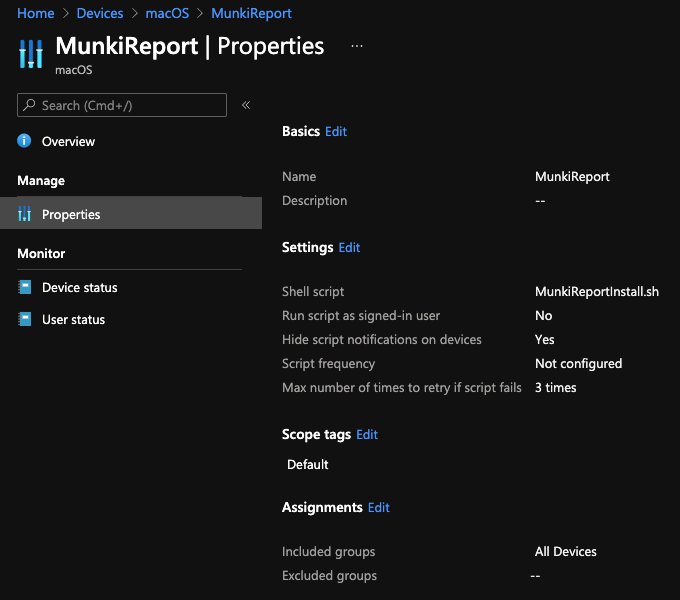Click the MunkiReport breadcrumb link
The width and height of the screenshot is (680, 600).
251,13
